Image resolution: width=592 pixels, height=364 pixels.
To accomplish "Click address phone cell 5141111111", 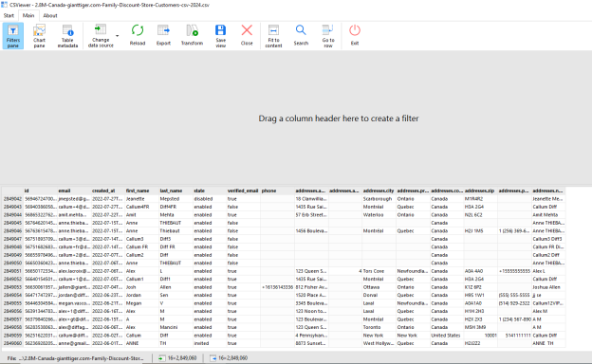I will 514,336.
